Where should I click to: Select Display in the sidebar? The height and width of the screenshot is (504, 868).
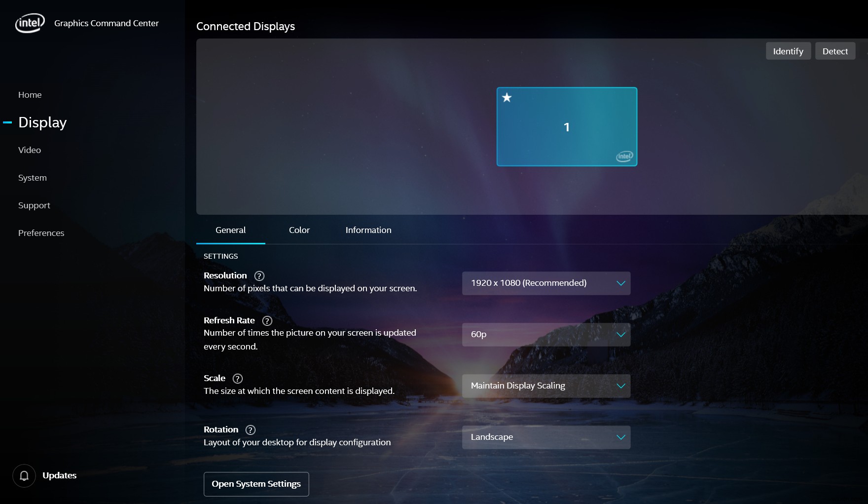[x=42, y=122]
